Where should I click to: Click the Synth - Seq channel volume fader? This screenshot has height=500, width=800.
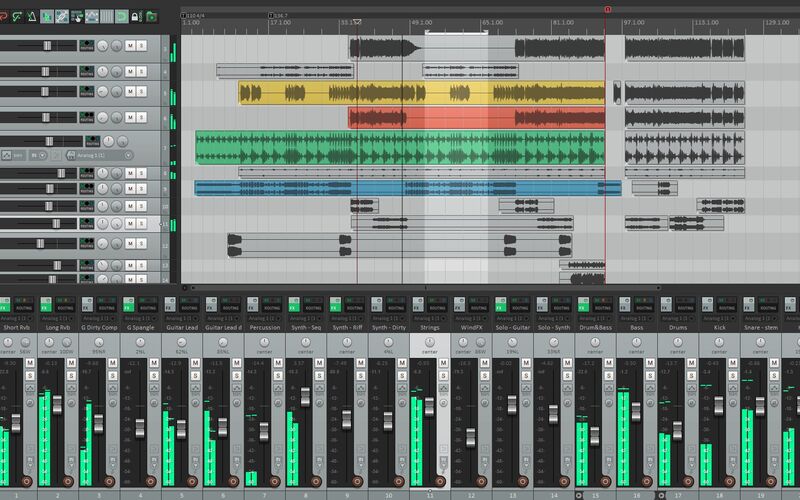[x=305, y=396]
